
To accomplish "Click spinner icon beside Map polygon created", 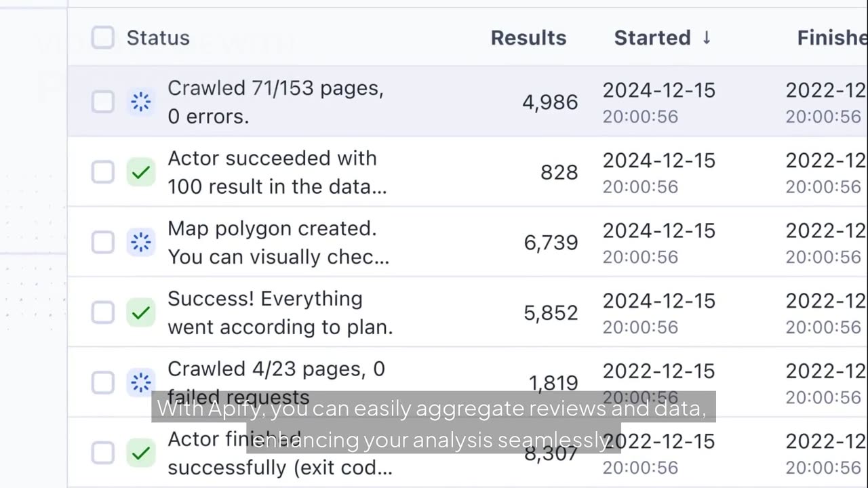I will [x=141, y=243].
